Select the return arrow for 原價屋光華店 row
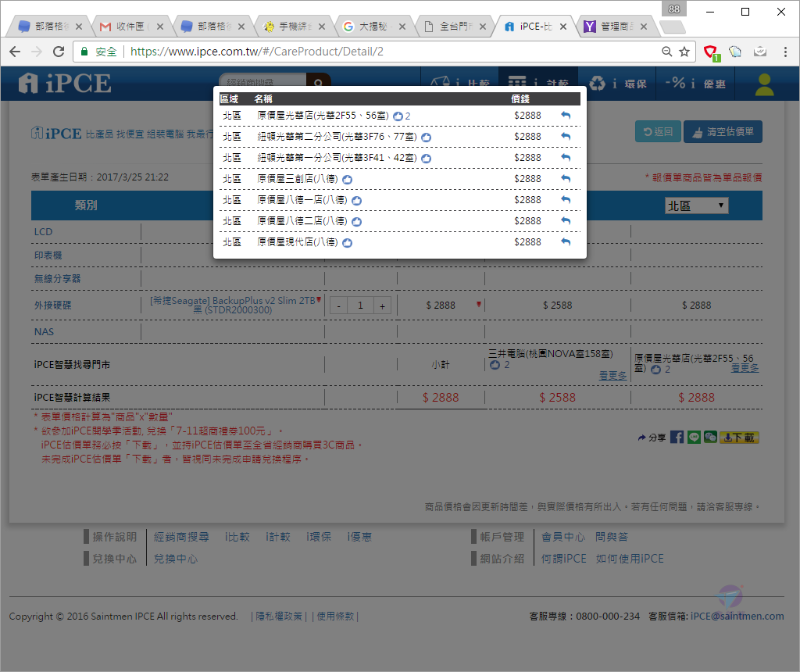This screenshot has width=800, height=672. (566, 116)
